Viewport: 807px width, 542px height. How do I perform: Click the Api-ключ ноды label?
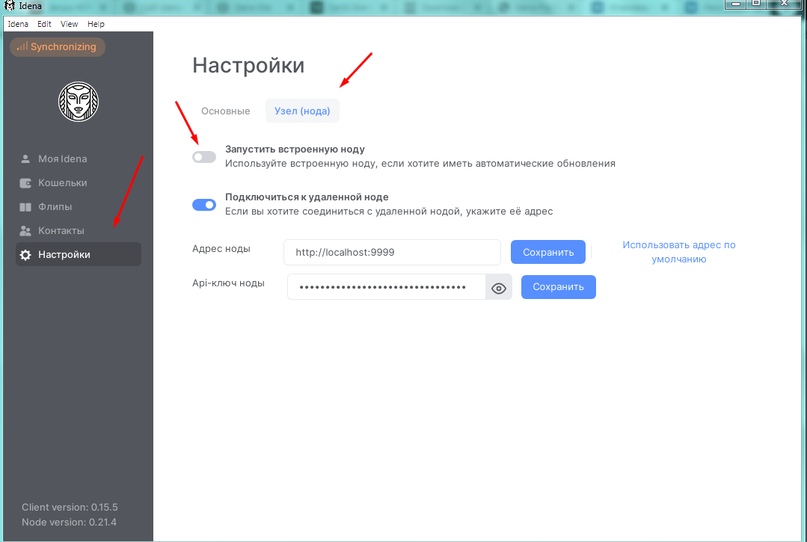click(229, 283)
